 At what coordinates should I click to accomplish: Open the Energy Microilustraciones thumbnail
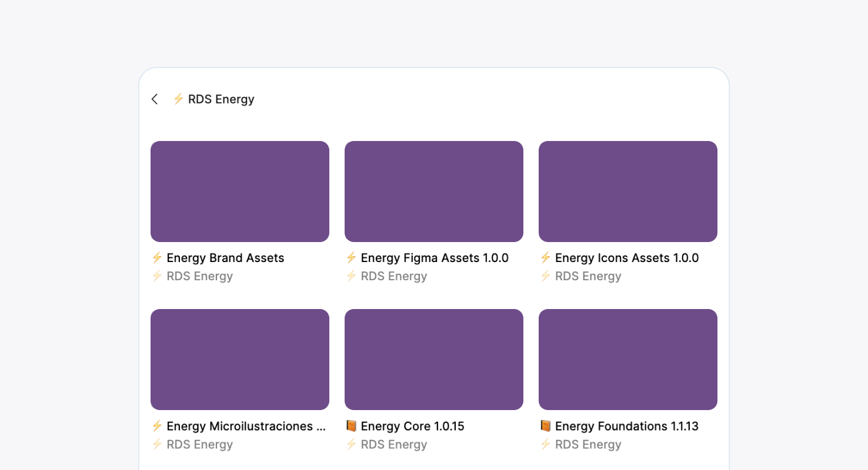[x=240, y=360]
